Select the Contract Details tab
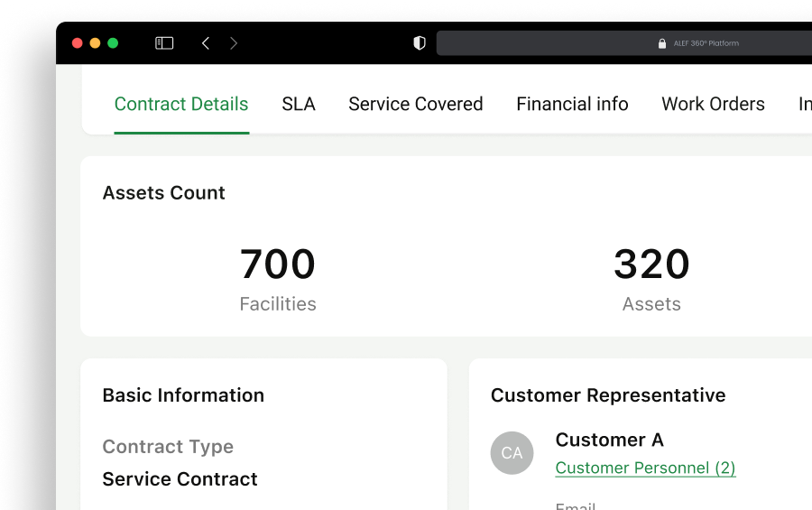 [x=181, y=104]
